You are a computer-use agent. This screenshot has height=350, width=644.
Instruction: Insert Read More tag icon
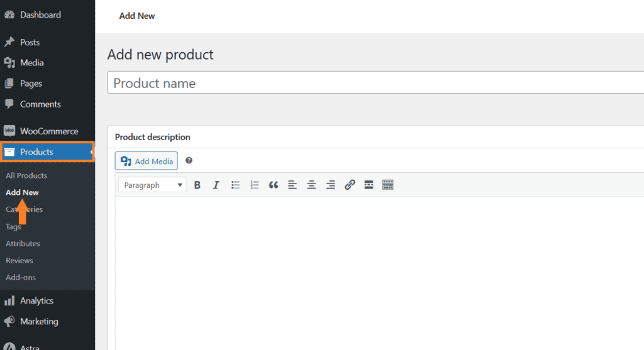tap(369, 185)
